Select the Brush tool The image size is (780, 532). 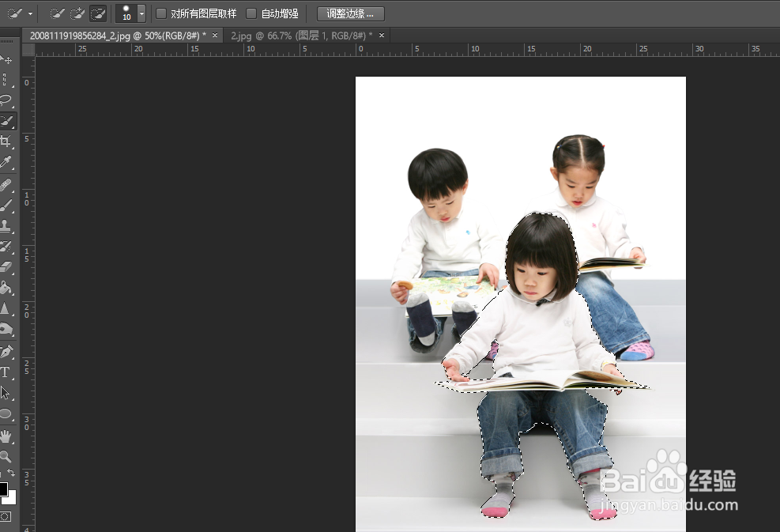click(x=6, y=205)
